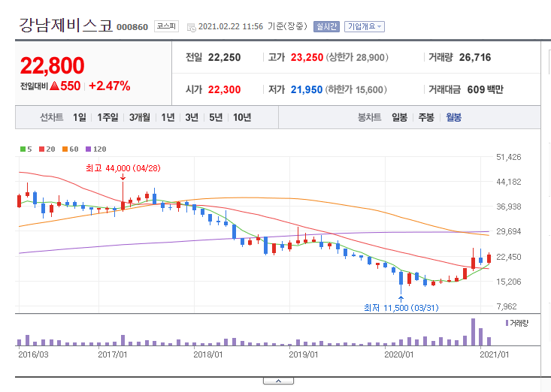
Task: Click the calendar clock icon beside the date
Action: click(x=191, y=27)
